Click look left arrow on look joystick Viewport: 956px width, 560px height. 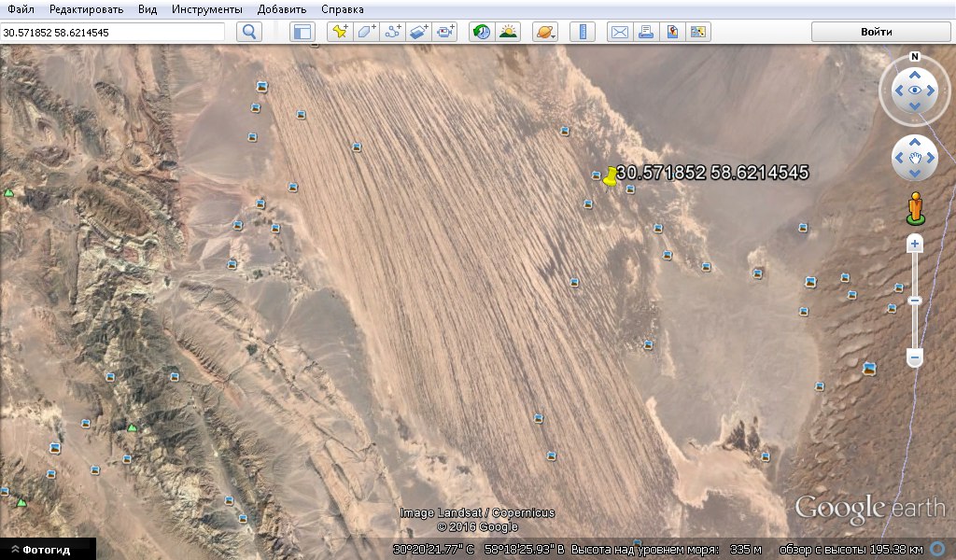pos(899,91)
